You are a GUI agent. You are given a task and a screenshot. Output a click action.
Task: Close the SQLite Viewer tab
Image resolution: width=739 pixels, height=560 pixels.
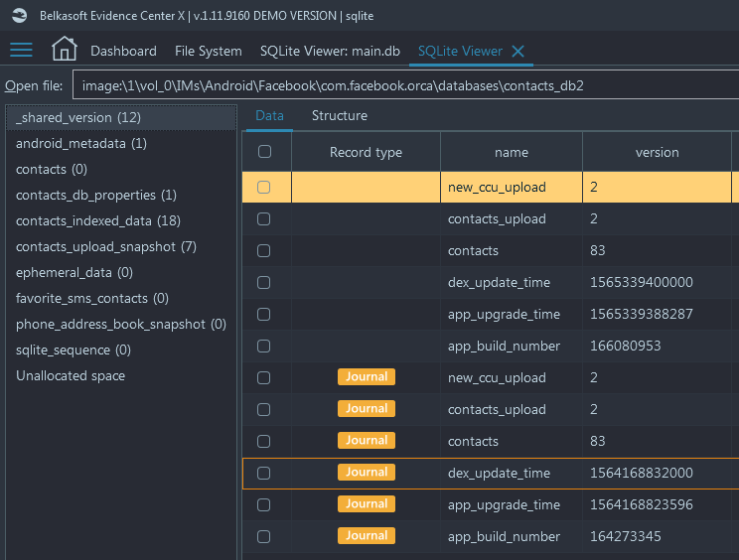[x=517, y=51]
